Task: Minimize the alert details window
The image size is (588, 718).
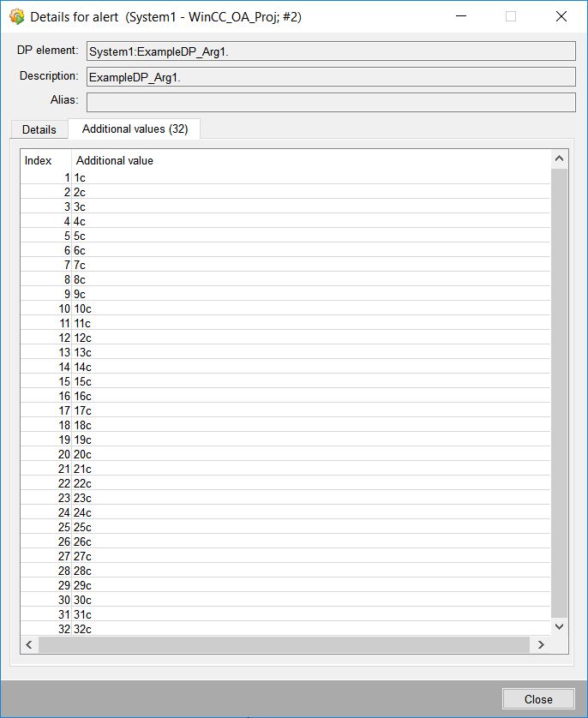Action: (460, 16)
